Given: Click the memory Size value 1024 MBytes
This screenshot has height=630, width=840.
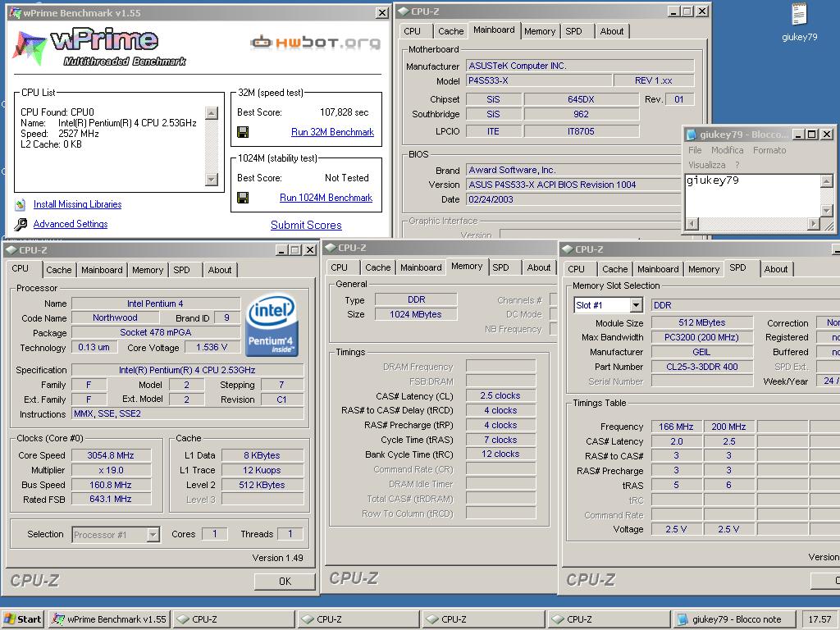Looking at the screenshot, I should pyautogui.click(x=416, y=314).
